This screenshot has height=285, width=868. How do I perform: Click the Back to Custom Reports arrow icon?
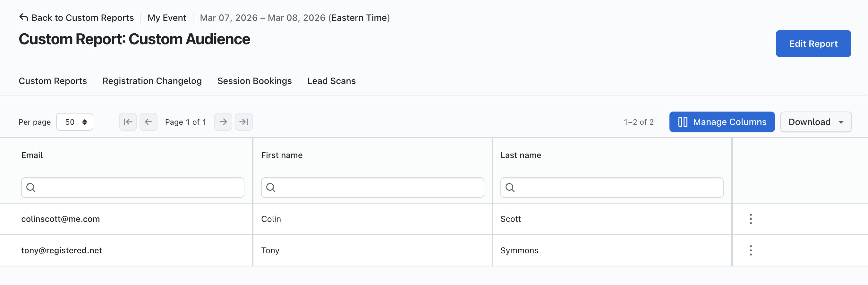[24, 17]
